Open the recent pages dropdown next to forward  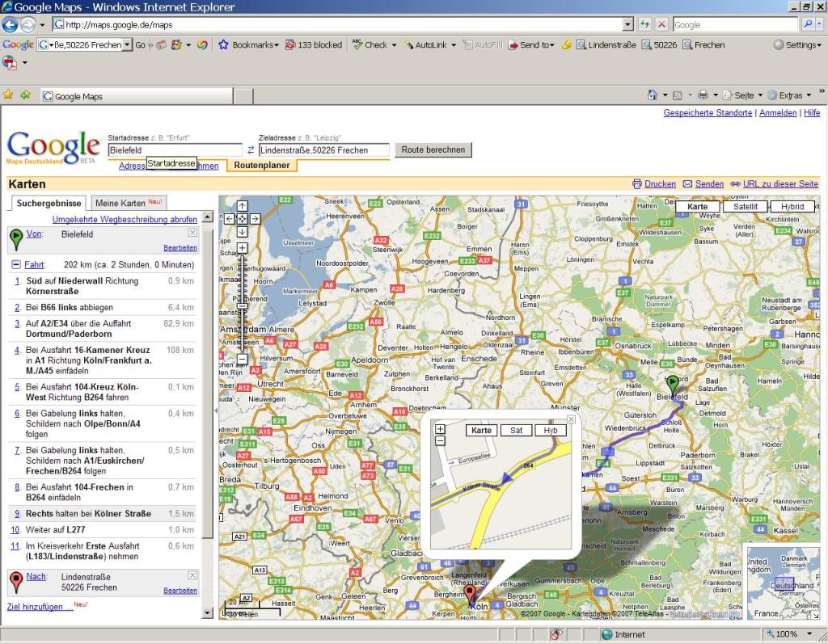click(x=42, y=25)
